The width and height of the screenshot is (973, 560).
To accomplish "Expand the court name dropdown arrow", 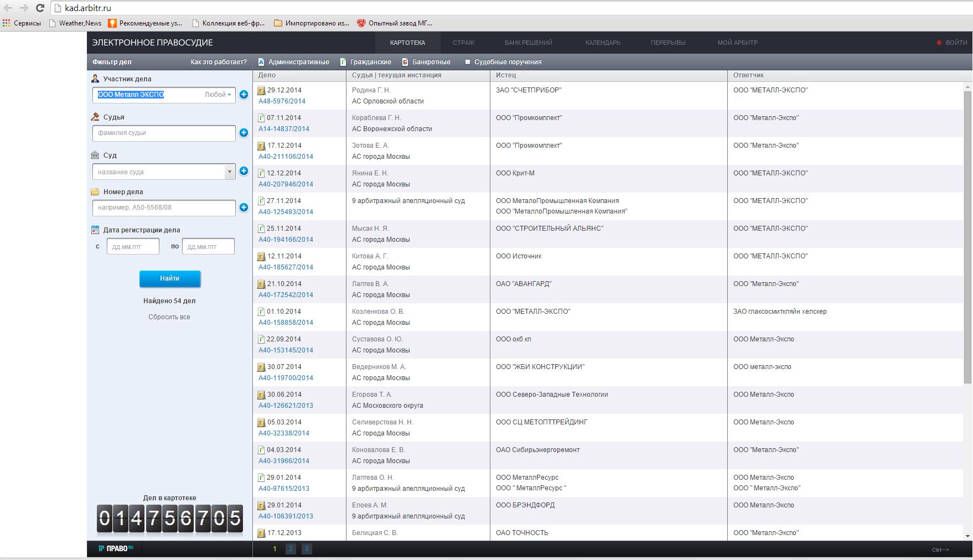I will (229, 172).
